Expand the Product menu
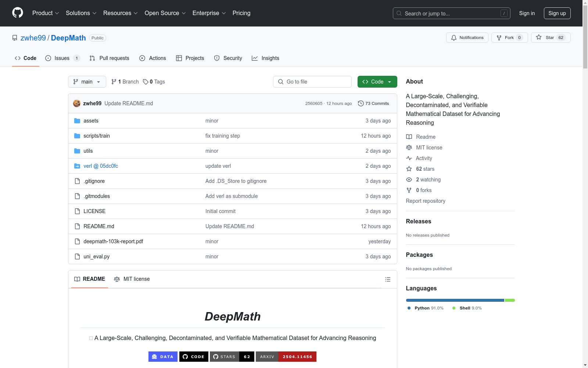 click(x=46, y=13)
